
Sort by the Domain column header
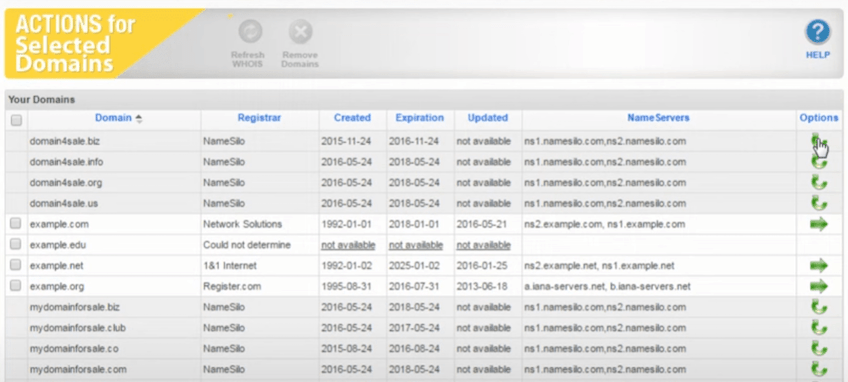[x=113, y=117]
